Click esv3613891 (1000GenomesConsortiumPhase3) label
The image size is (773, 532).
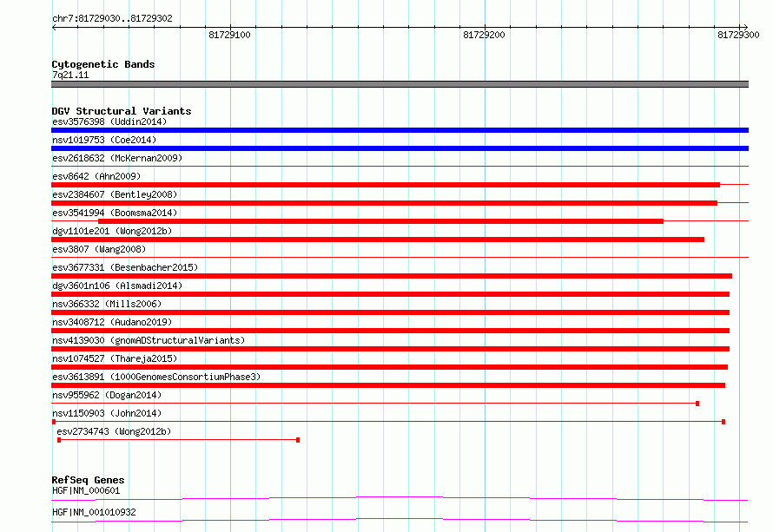tap(156, 377)
